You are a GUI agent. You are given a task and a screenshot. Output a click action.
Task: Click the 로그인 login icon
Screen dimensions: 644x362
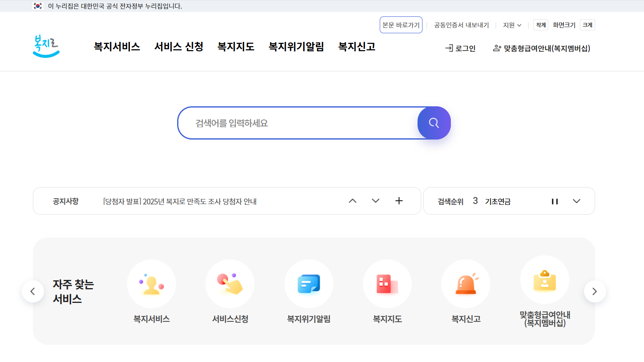460,48
